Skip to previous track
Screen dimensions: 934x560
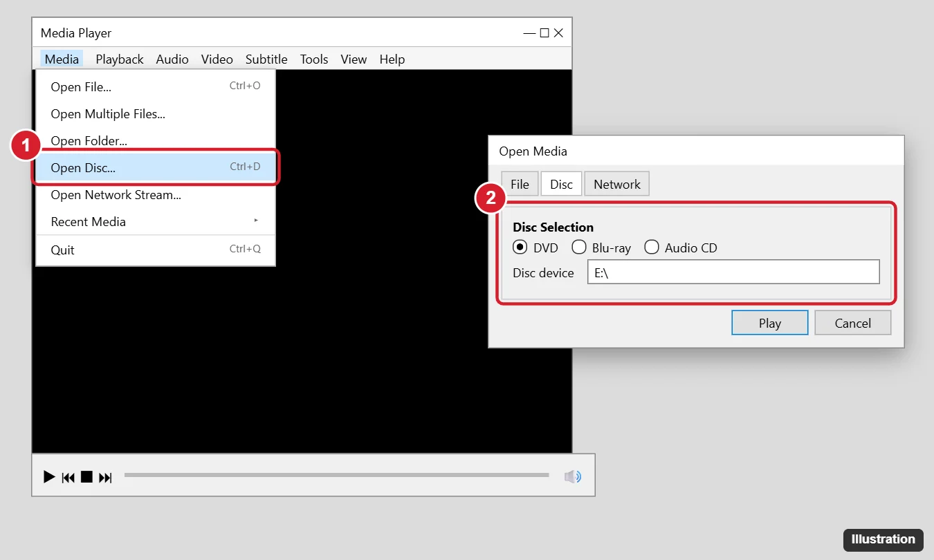coord(68,476)
